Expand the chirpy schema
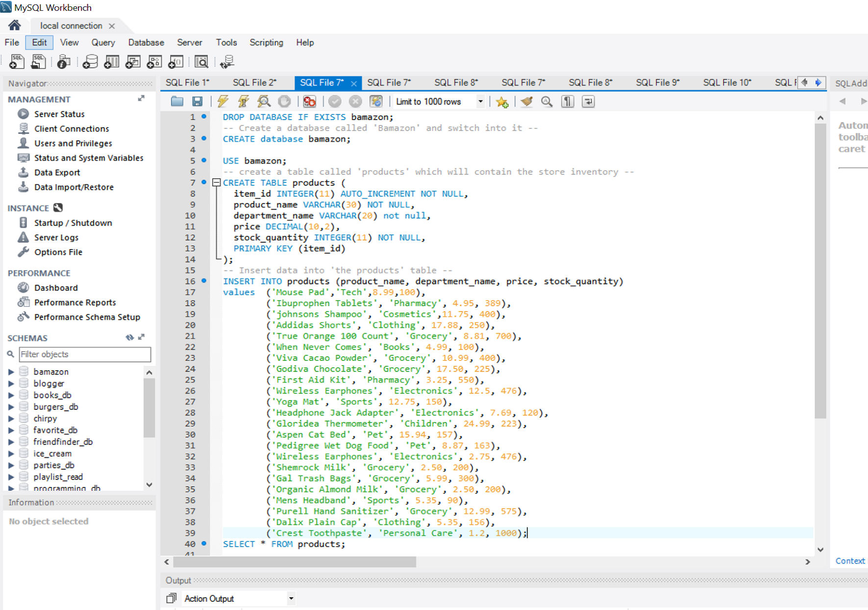The width and height of the screenshot is (868, 610). coord(11,419)
